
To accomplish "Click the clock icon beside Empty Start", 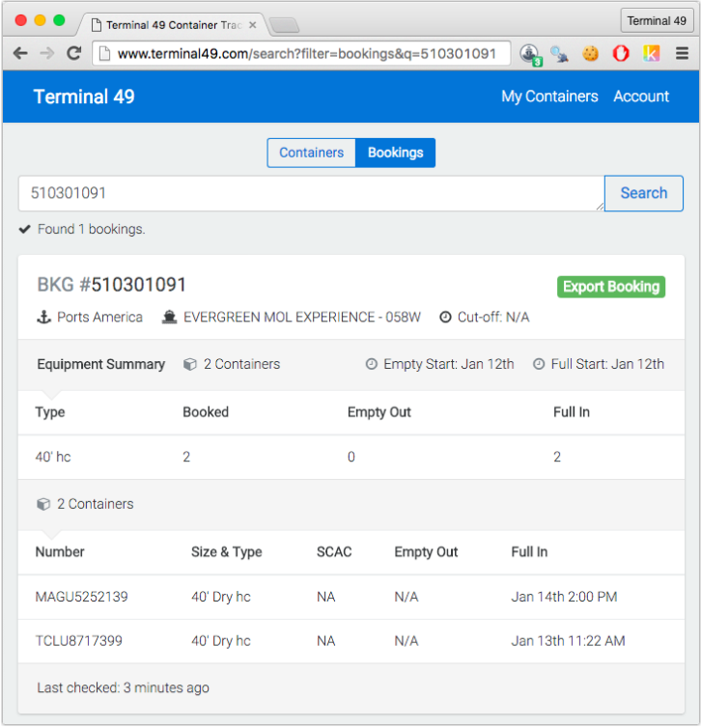I will tap(372, 364).
